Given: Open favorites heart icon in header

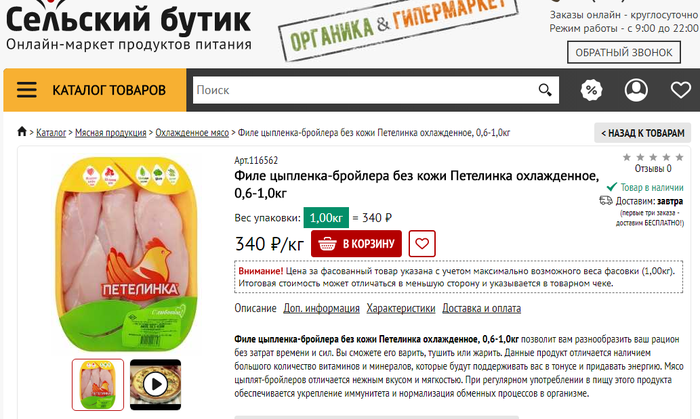Looking at the screenshot, I should tap(681, 90).
